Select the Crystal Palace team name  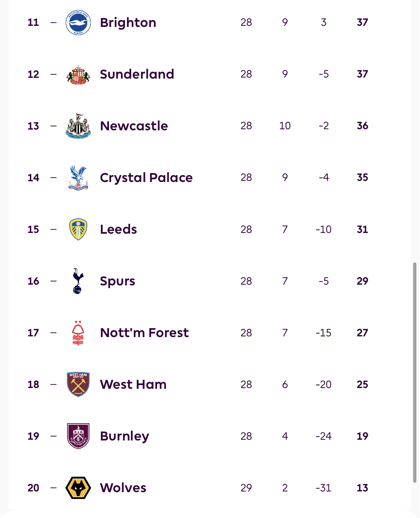click(x=146, y=178)
